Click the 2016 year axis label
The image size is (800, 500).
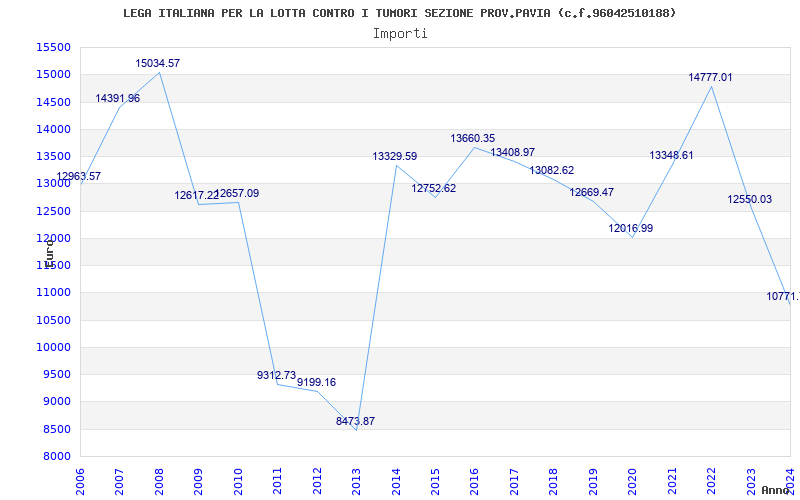475,482
